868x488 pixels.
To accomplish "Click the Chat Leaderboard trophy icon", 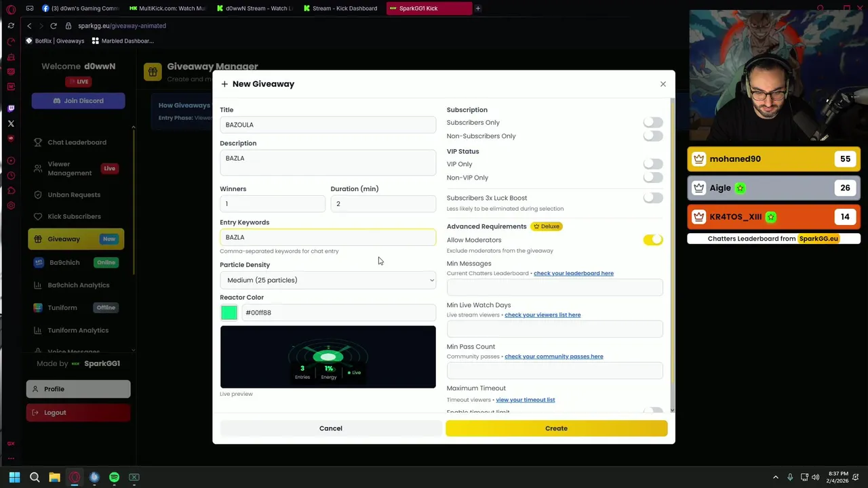I will click(x=38, y=142).
